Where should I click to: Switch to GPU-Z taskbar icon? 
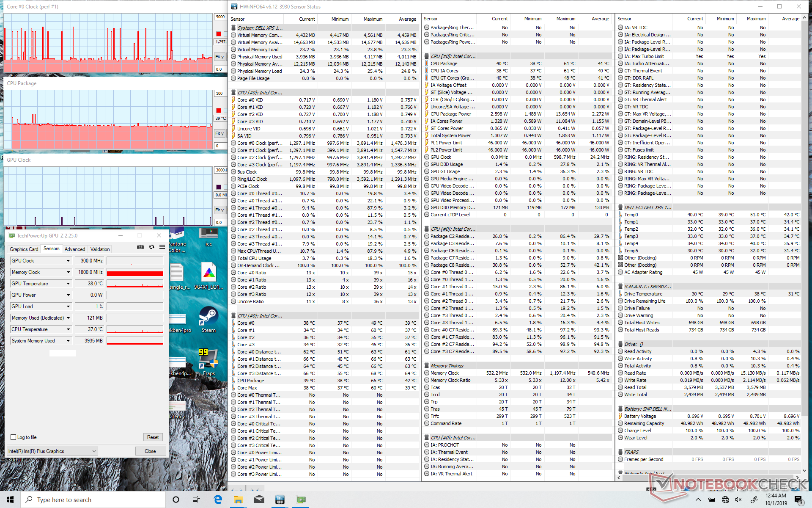click(301, 500)
